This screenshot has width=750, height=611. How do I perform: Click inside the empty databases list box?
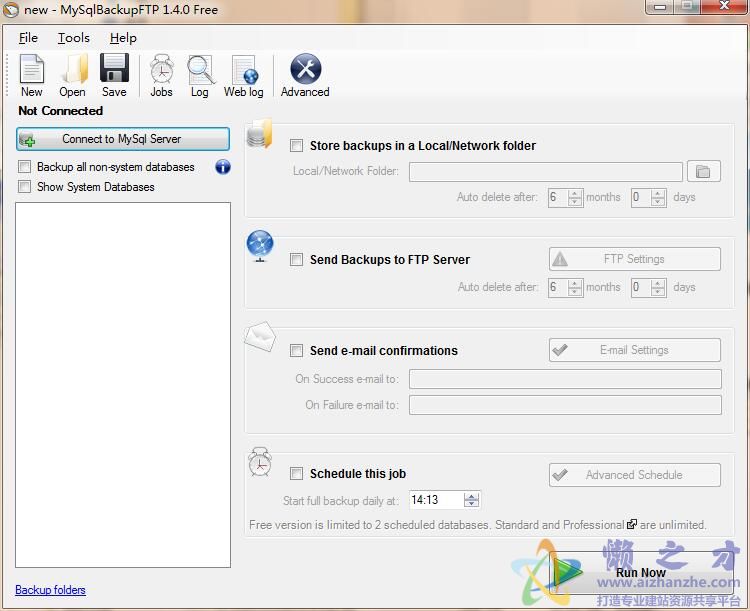click(123, 385)
